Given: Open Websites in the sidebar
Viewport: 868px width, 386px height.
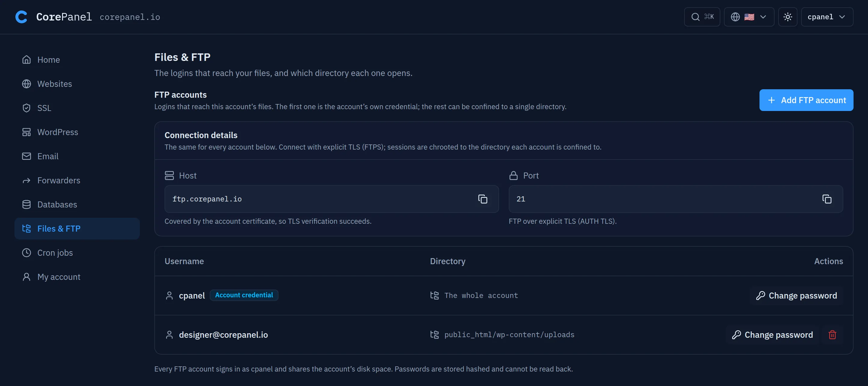Looking at the screenshot, I should (77, 84).
